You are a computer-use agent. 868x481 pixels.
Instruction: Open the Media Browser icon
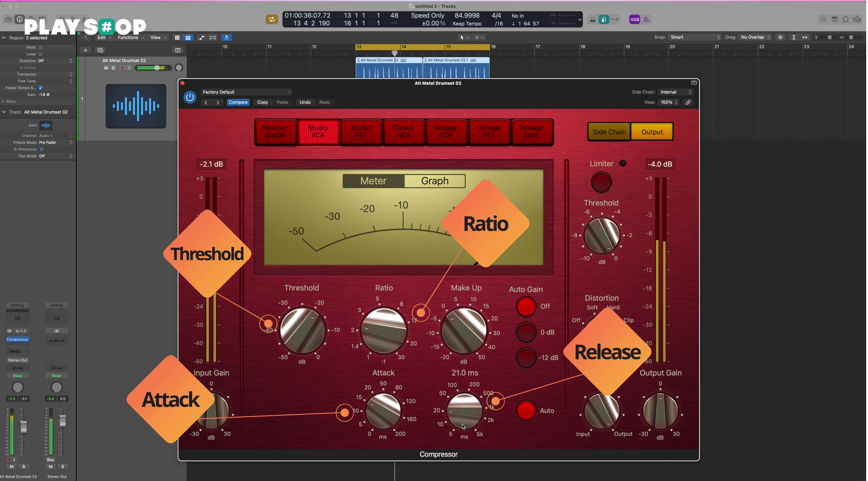(857, 19)
